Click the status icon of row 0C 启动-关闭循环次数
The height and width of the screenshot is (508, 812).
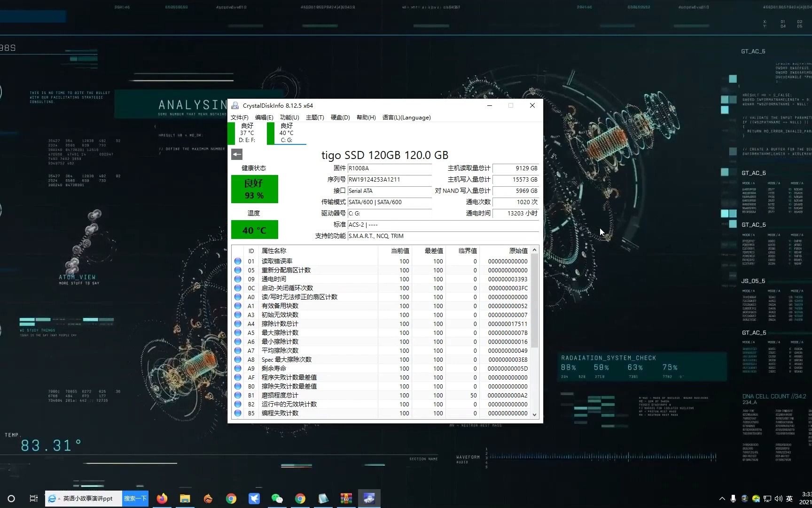point(238,288)
